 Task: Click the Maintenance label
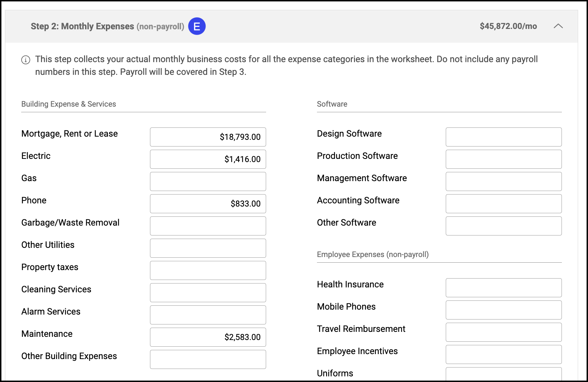tap(47, 334)
